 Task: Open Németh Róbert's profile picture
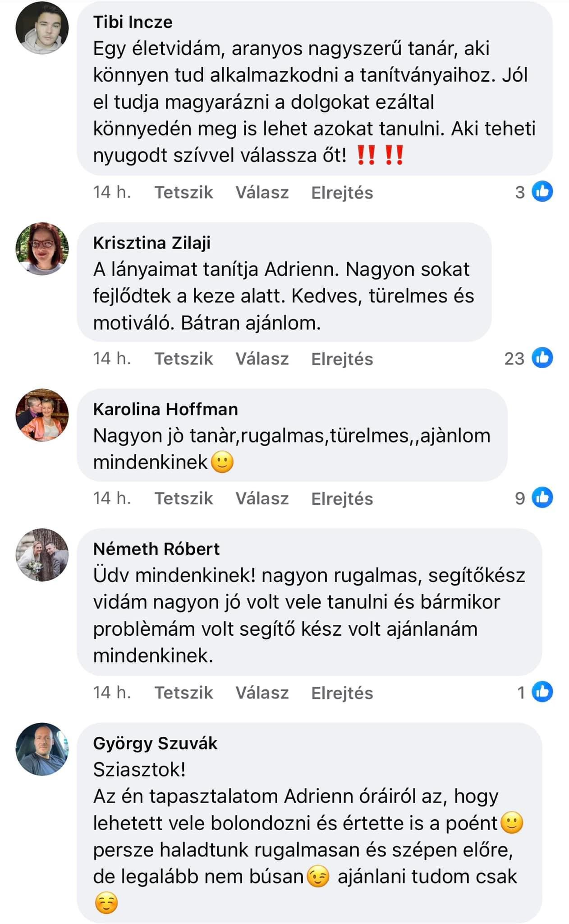(x=42, y=554)
